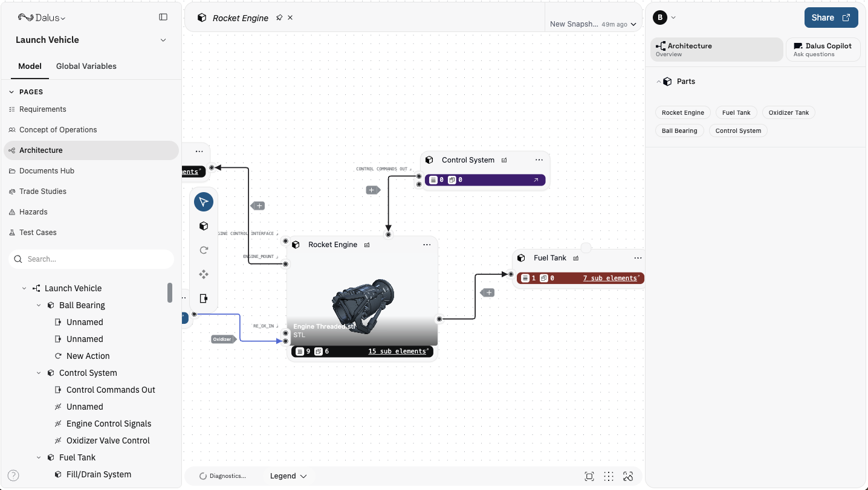Screen dimensions: 868x490
Task: Collapse Control System tree node
Action: (x=39, y=373)
